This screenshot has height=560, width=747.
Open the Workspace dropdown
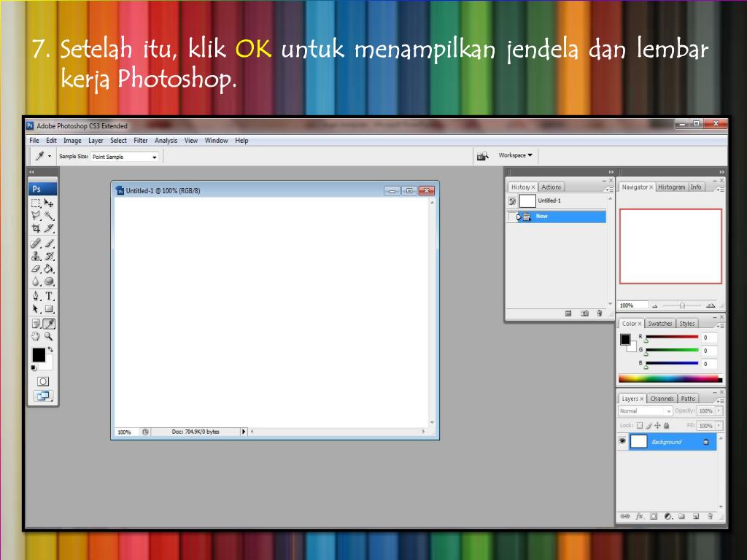[x=516, y=155]
